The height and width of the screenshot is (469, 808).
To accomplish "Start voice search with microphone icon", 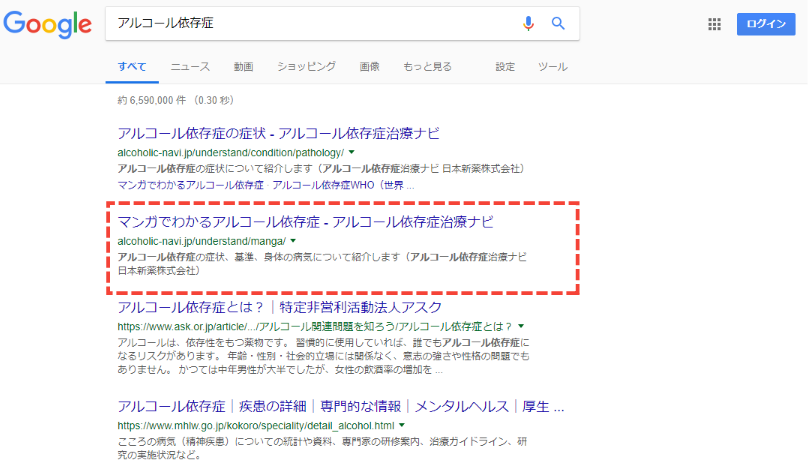I will 528,23.
